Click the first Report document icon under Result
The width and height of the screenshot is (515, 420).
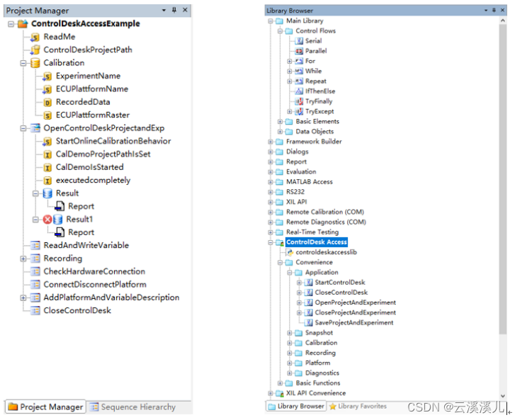60,206
